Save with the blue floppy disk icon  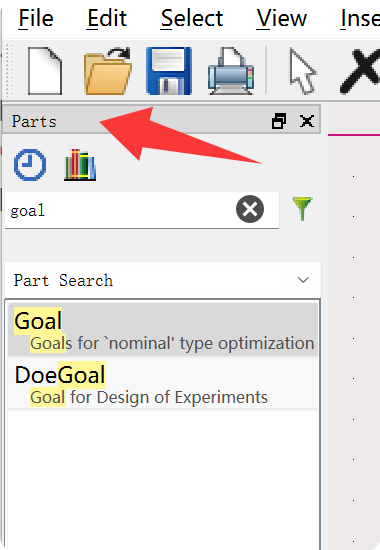169,71
